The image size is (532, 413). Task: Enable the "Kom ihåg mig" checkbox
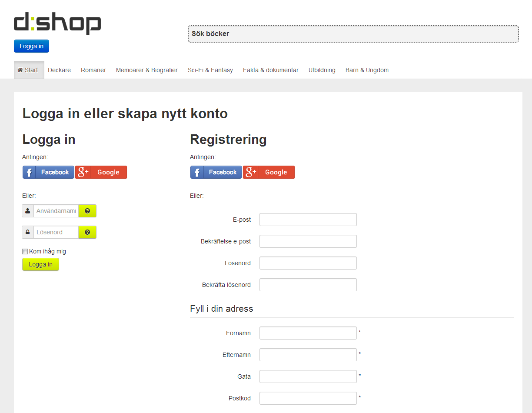pyautogui.click(x=25, y=252)
